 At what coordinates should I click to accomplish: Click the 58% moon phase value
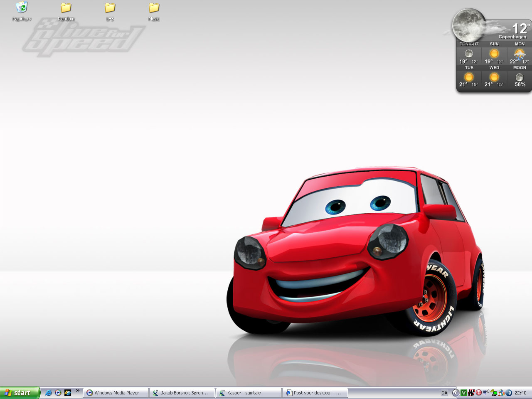pos(520,84)
